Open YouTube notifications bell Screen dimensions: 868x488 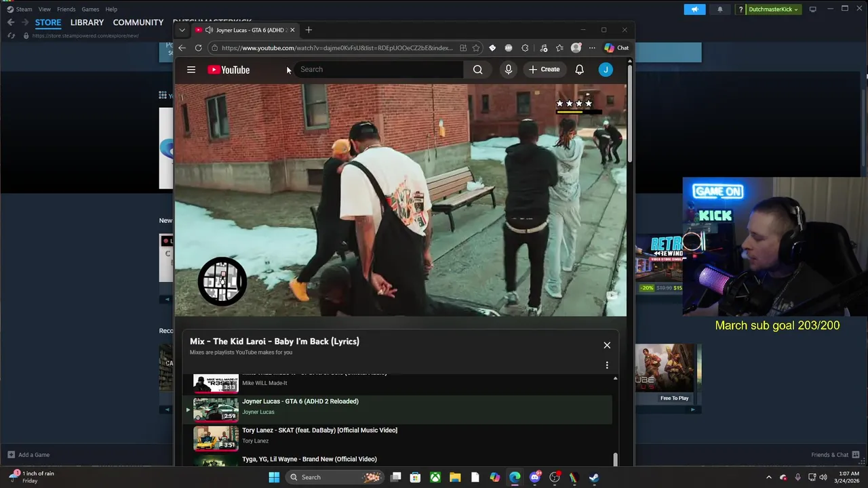tap(579, 69)
